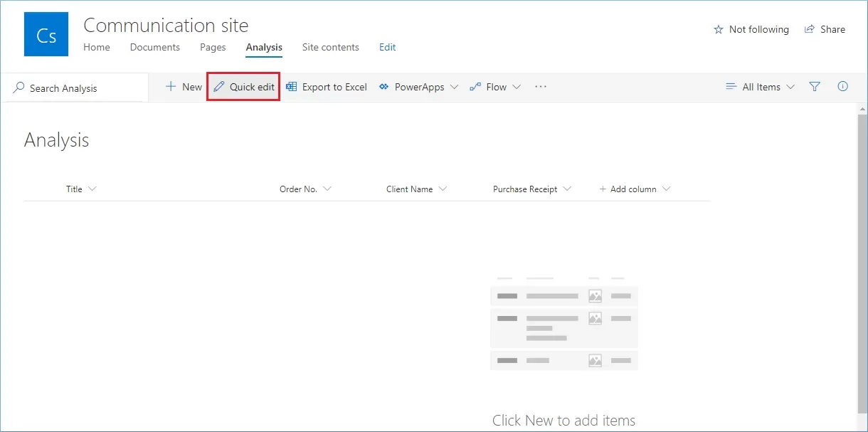The height and width of the screenshot is (432, 868).
Task: Click the Edit navigation link
Action: (x=388, y=47)
